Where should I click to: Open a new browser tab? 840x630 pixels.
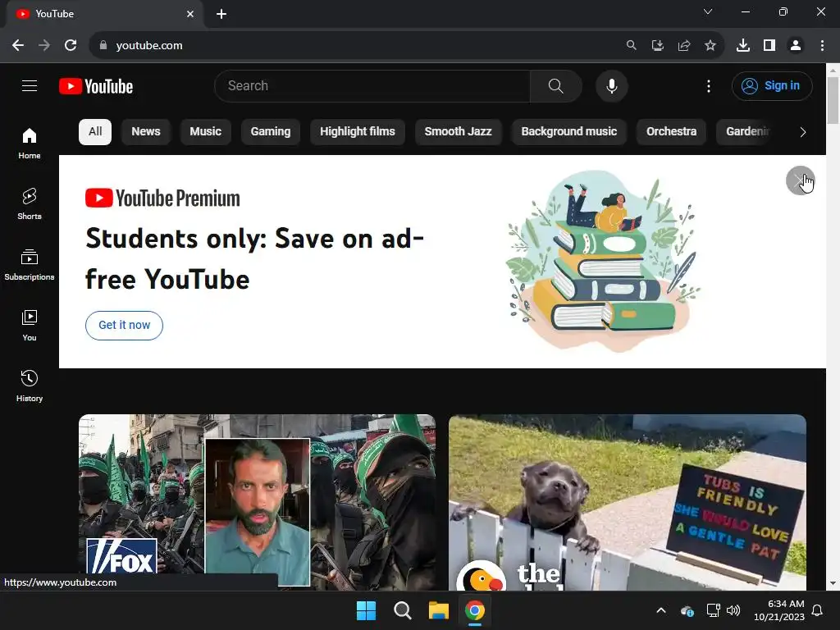[221, 14]
